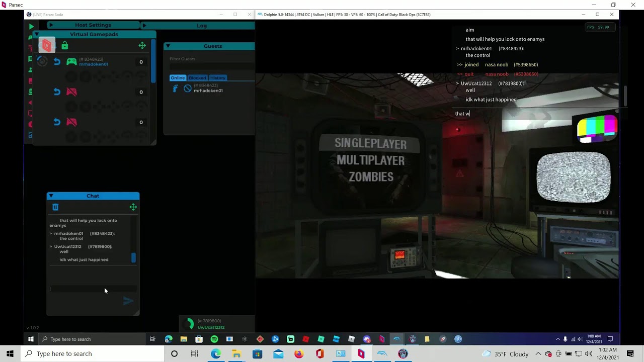The image size is (644, 362).
Task: Click the Virtual Gamepads panel scrollbar
Action: (153, 60)
